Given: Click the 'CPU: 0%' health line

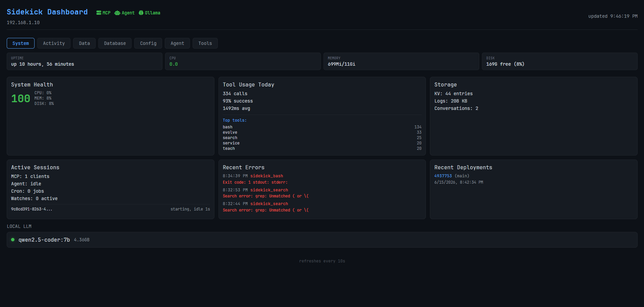Looking at the screenshot, I should pyautogui.click(x=43, y=93).
